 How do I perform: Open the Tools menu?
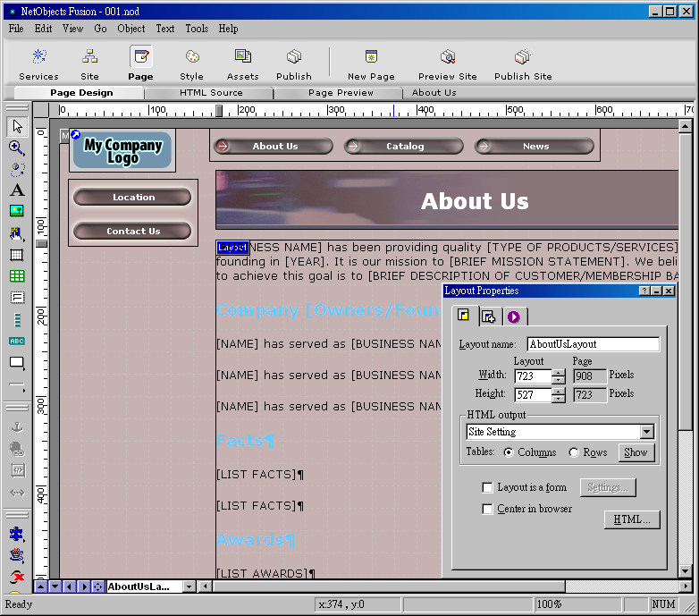197,29
